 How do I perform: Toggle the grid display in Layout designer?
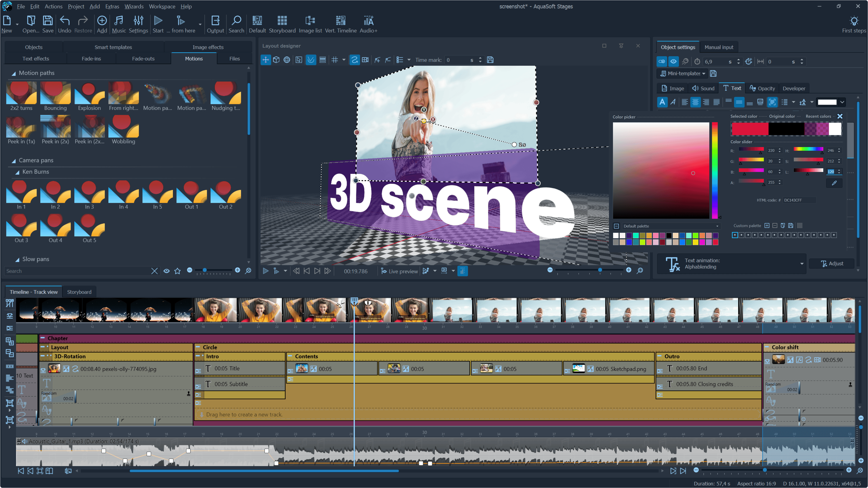pyautogui.click(x=335, y=60)
